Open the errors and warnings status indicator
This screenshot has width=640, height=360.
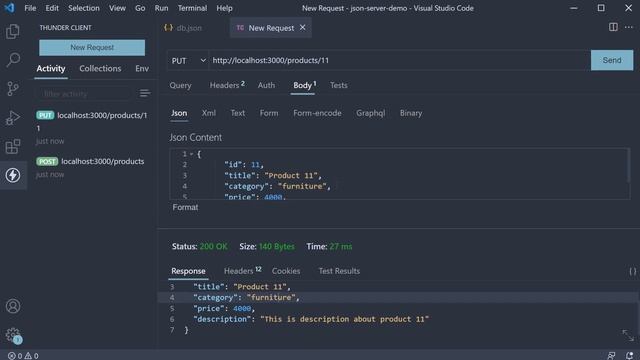[x=23, y=356]
